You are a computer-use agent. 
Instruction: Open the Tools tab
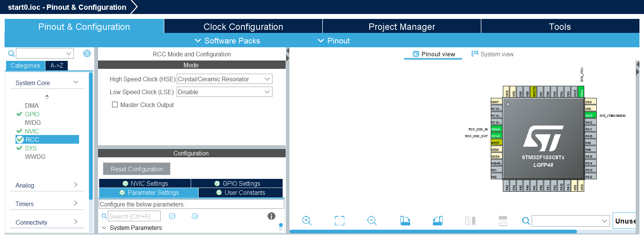[560, 26]
